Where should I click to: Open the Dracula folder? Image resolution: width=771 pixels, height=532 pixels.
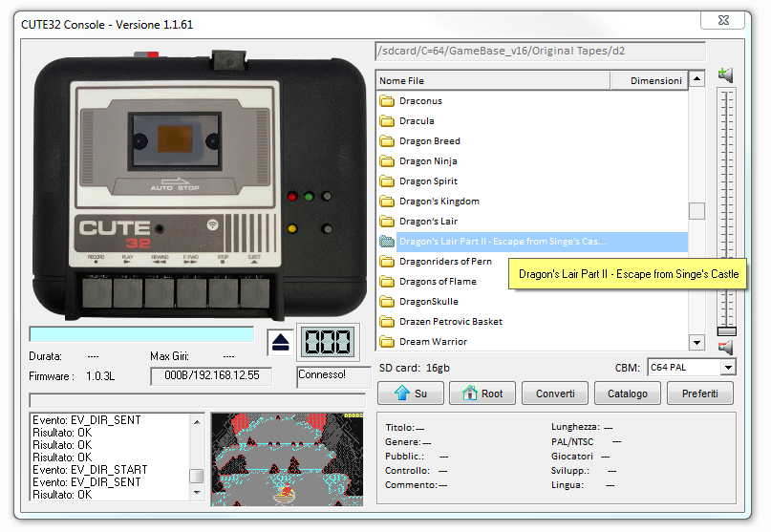[417, 121]
